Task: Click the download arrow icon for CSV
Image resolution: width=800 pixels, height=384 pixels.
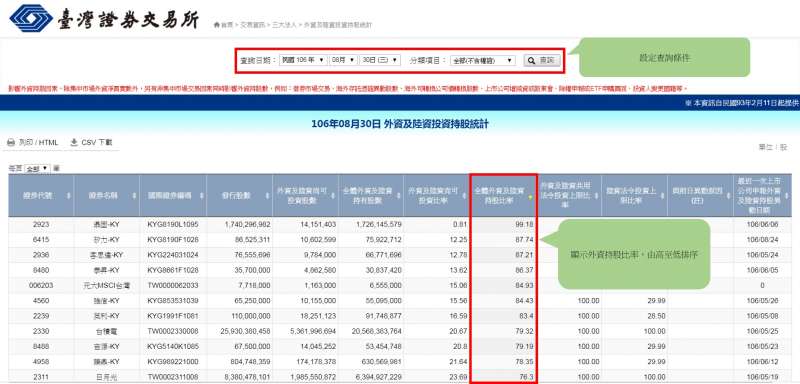Action: 74,142
